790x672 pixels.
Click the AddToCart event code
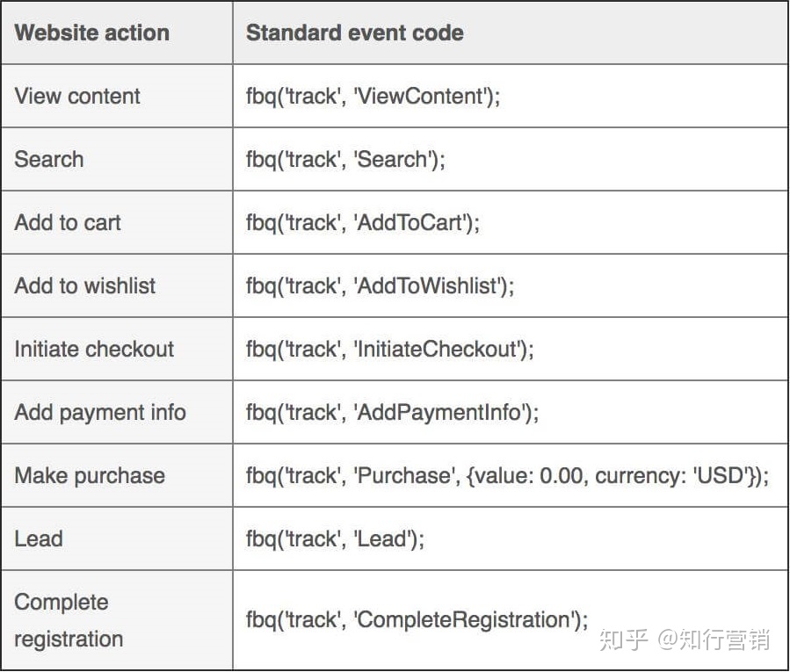[x=363, y=222]
